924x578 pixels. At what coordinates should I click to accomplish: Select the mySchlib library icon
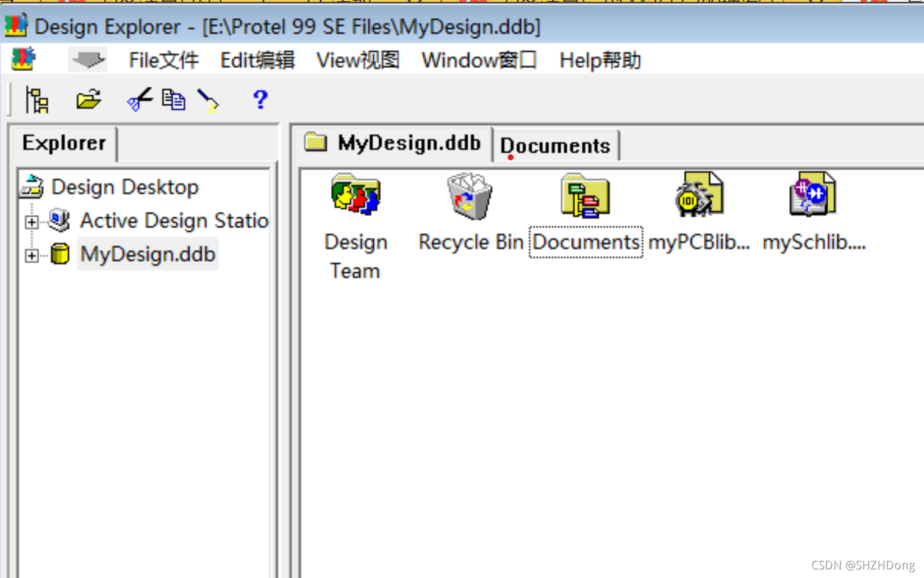point(813,194)
